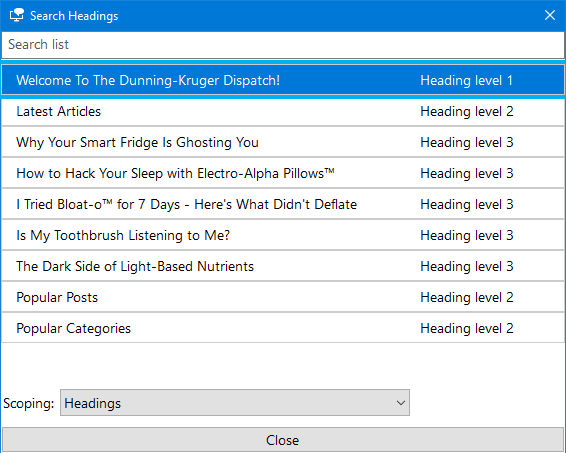The height and width of the screenshot is (453, 566).
Task: Select The Dark Side of Light-Based Nutrients
Action: point(283,266)
